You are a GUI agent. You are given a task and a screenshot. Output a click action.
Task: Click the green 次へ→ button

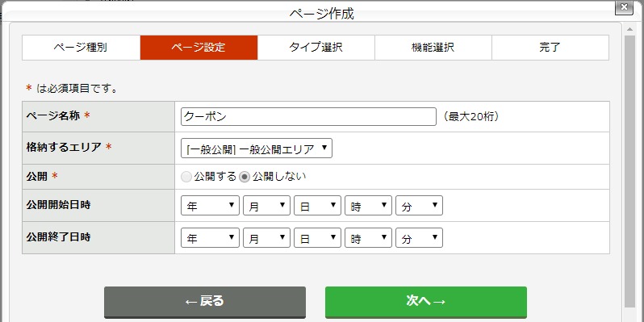tap(426, 302)
